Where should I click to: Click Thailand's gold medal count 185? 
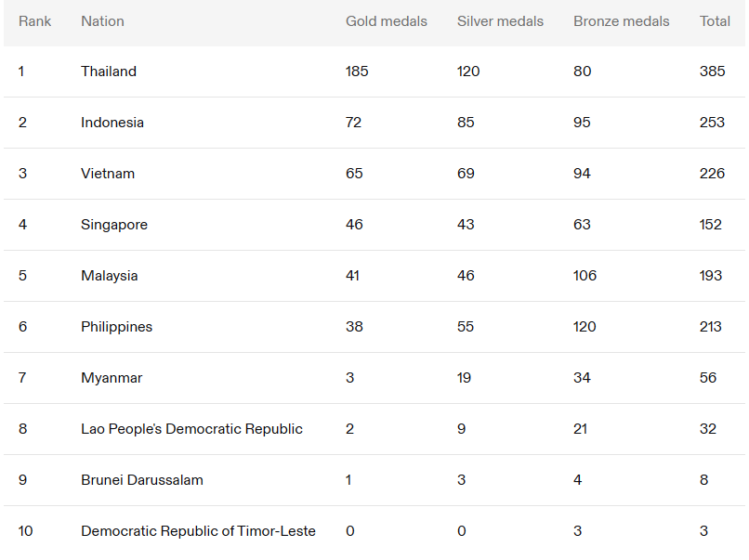pyautogui.click(x=357, y=72)
